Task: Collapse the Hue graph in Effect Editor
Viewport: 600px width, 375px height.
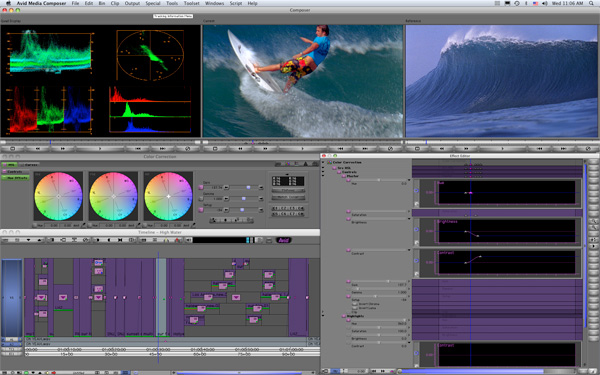Action: 409,180
